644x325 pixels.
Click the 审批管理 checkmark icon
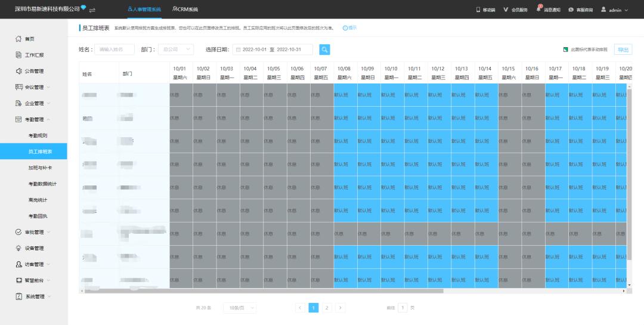18,232
